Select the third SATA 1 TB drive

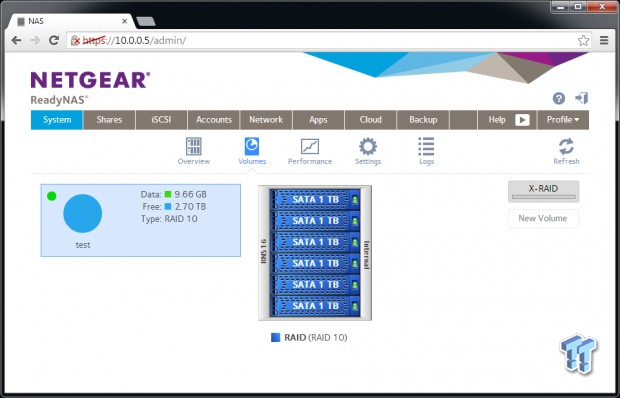315,242
